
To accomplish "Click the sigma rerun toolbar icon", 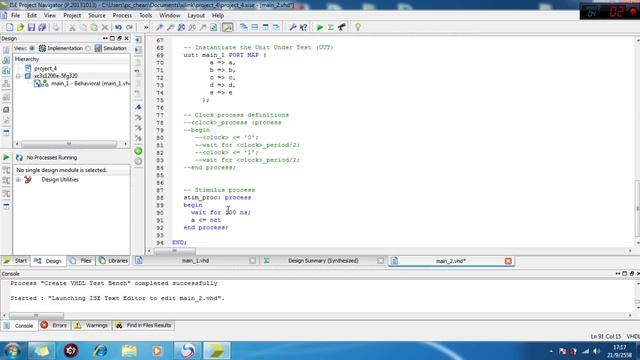I will [x=331, y=27].
